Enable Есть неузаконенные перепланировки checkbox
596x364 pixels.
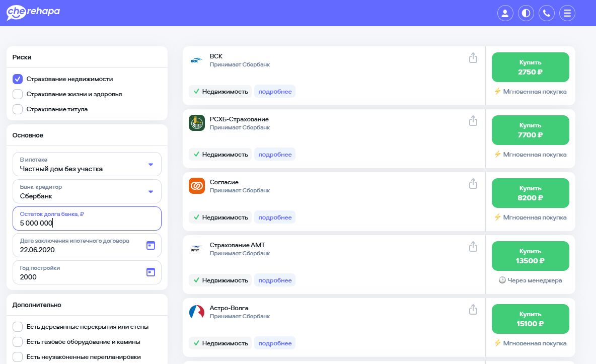pos(18,357)
